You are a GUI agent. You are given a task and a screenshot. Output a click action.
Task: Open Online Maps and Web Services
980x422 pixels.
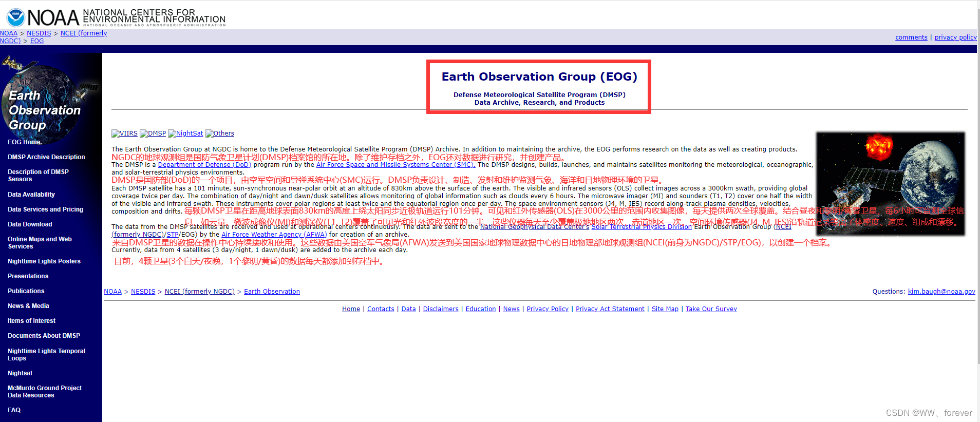pos(40,243)
